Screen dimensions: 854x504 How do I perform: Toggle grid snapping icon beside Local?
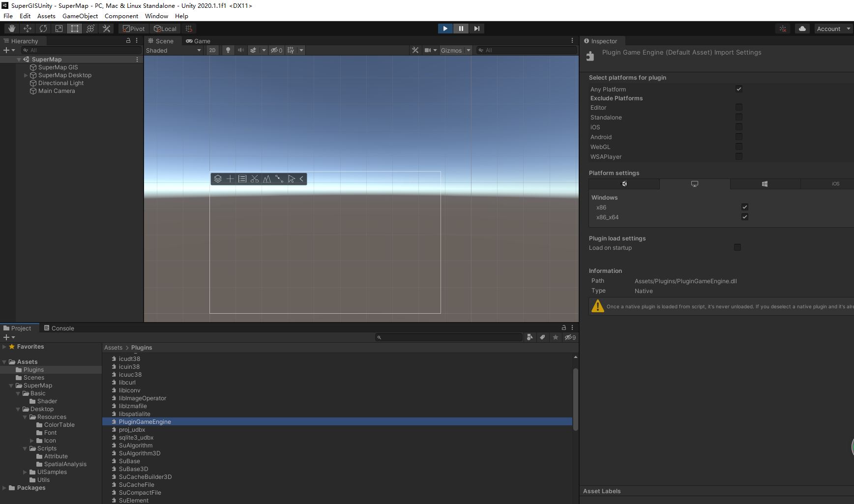pyautogui.click(x=189, y=29)
